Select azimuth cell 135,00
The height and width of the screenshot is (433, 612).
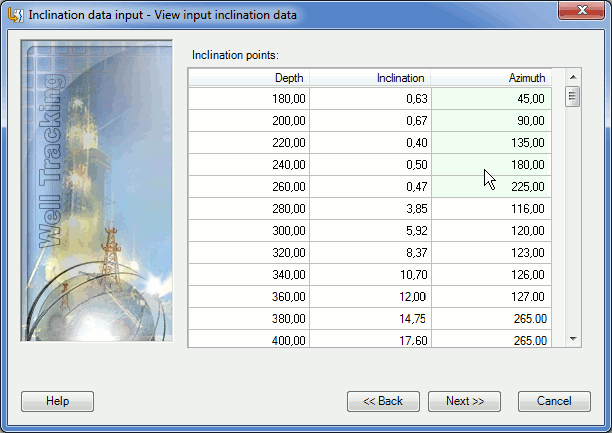pyautogui.click(x=491, y=143)
